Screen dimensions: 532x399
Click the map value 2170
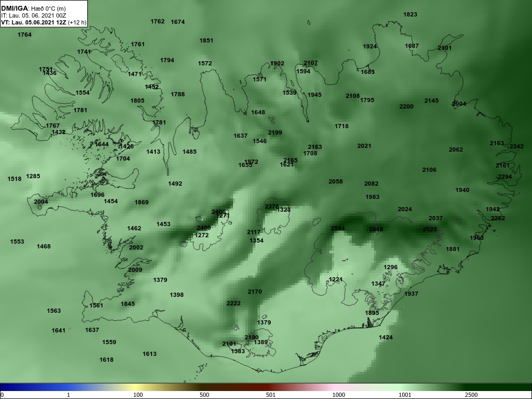(x=254, y=292)
